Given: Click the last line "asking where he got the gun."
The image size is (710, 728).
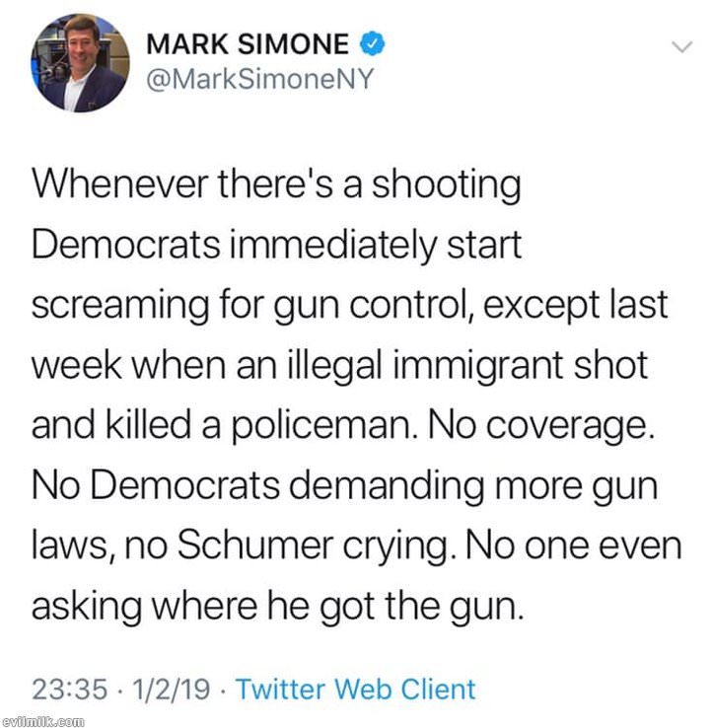Looking at the screenshot, I should pyautogui.click(x=277, y=608).
